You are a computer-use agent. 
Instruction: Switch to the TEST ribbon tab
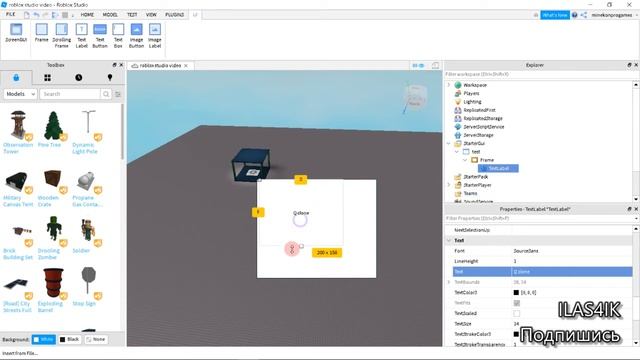click(132, 15)
